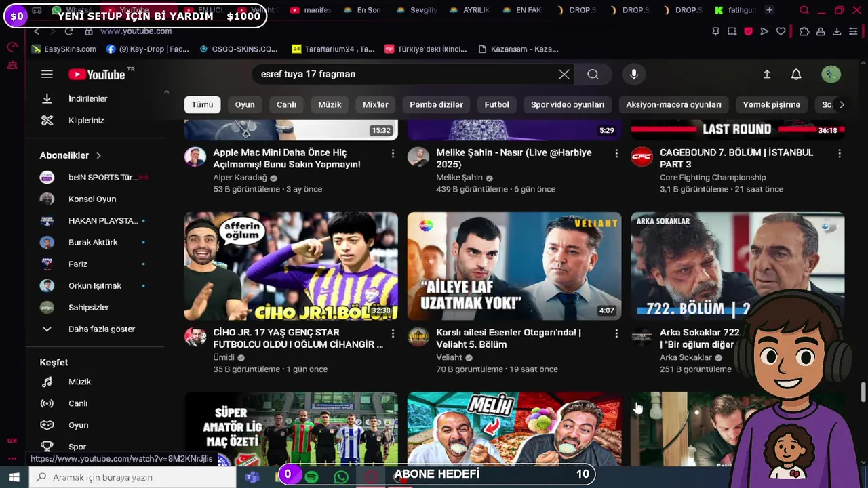Open the Create upload icon

[x=767, y=74]
